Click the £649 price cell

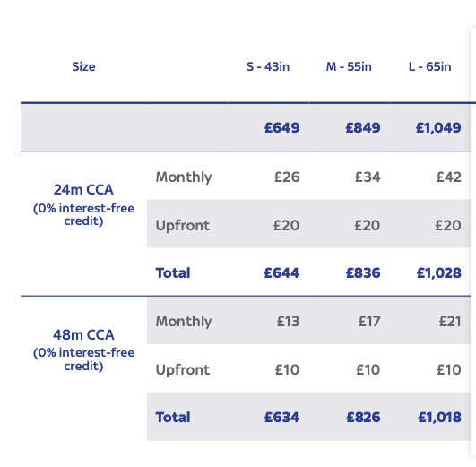282,127
